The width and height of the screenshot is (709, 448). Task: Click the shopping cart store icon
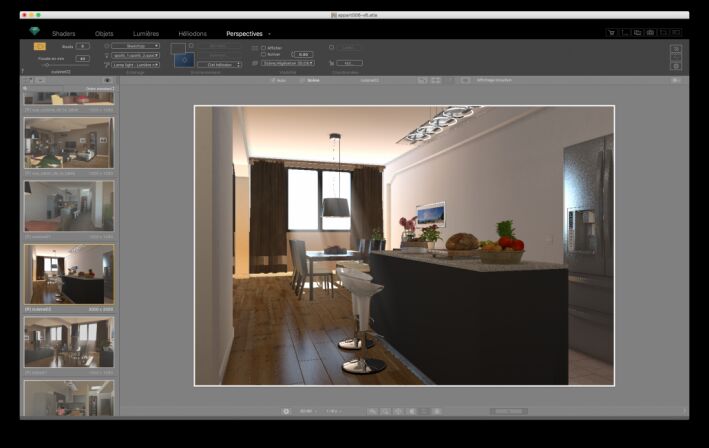point(611,33)
